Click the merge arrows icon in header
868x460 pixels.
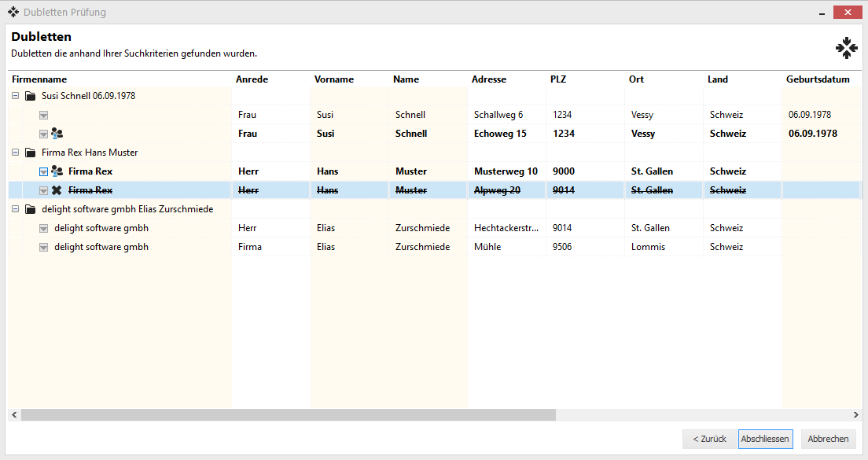(x=846, y=48)
